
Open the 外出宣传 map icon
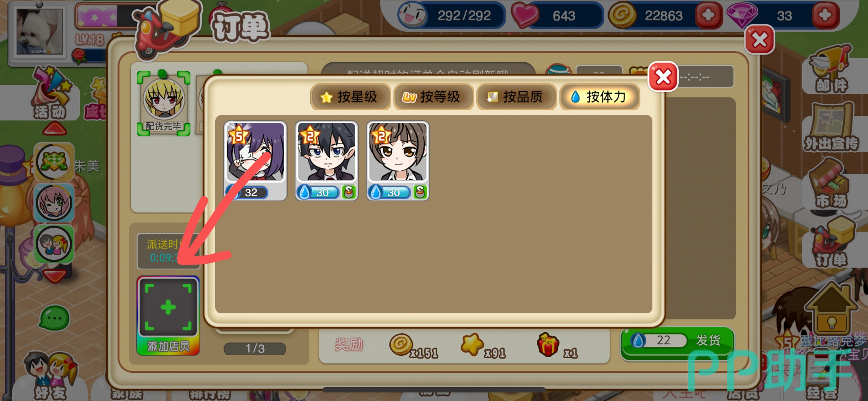coord(832,127)
